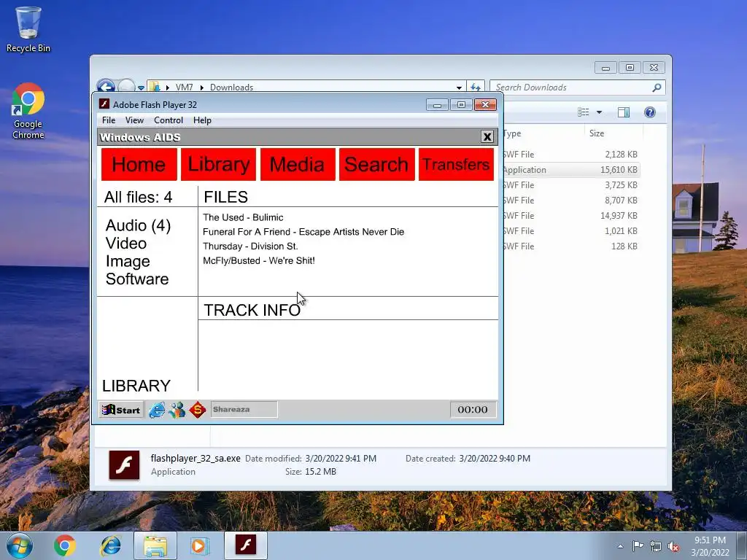This screenshot has width=747, height=560.
Task: Select the Image category
Action: tap(128, 261)
